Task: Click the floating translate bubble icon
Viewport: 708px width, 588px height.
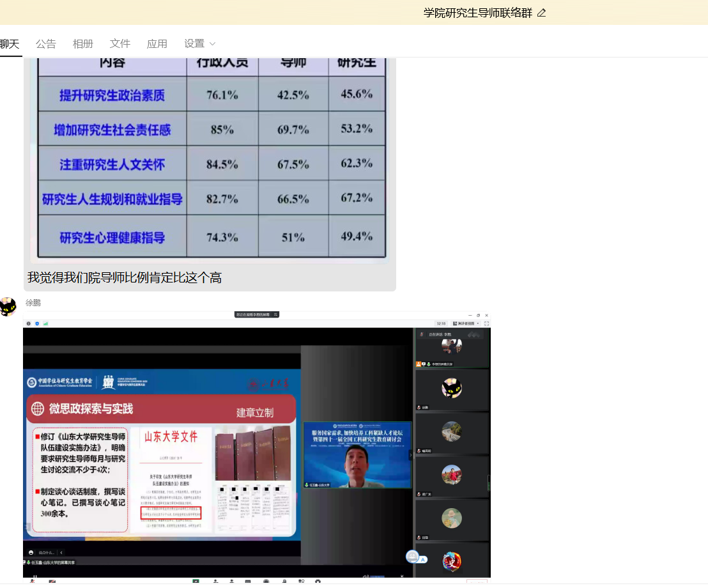Action: pos(413,557)
